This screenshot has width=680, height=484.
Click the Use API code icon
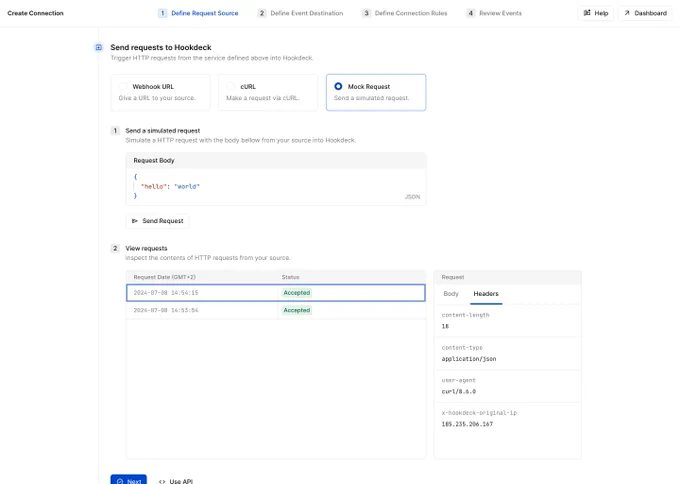tap(162, 481)
